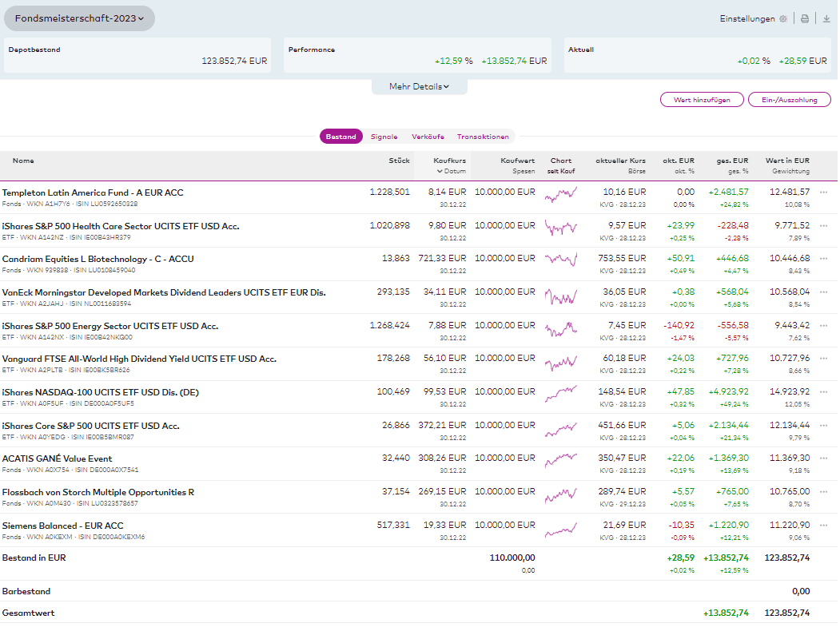Click the Wert hinzufügen button
The image size is (840, 639).
click(x=701, y=100)
